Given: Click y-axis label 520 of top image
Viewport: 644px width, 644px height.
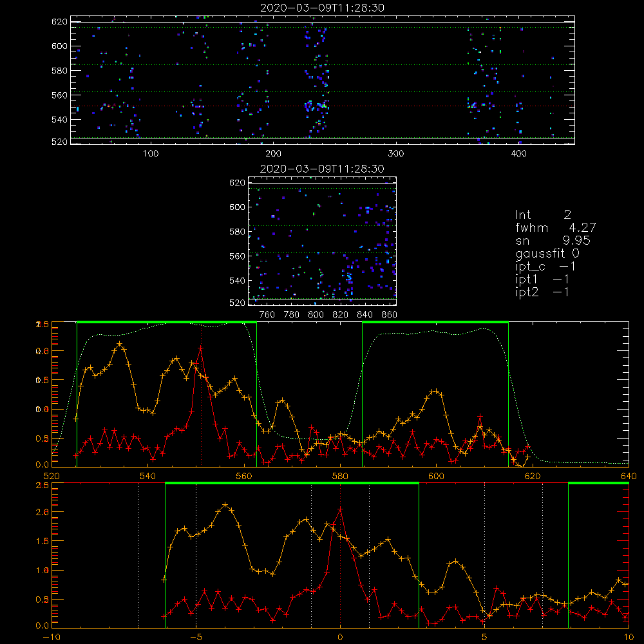Looking at the screenshot, I should (59, 142).
